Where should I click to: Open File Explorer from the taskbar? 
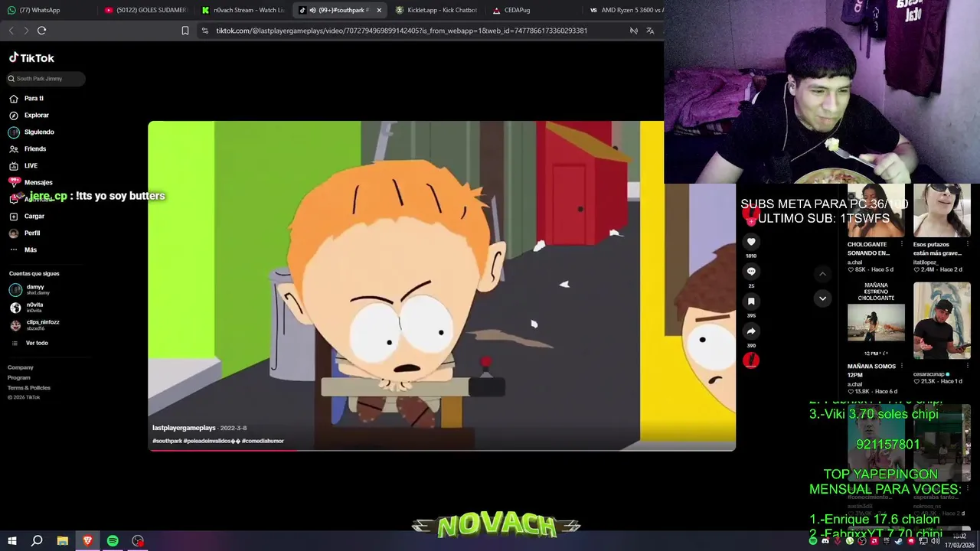(x=62, y=541)
